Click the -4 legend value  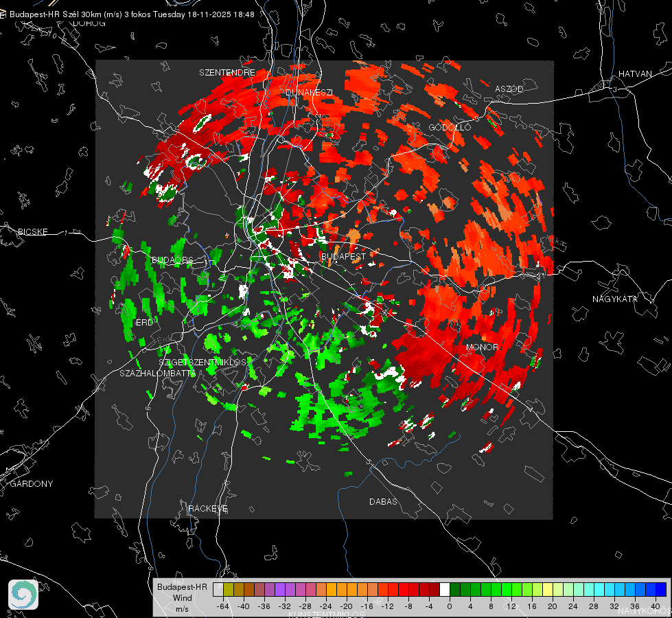pyautogui.click(x=428, y=606)
